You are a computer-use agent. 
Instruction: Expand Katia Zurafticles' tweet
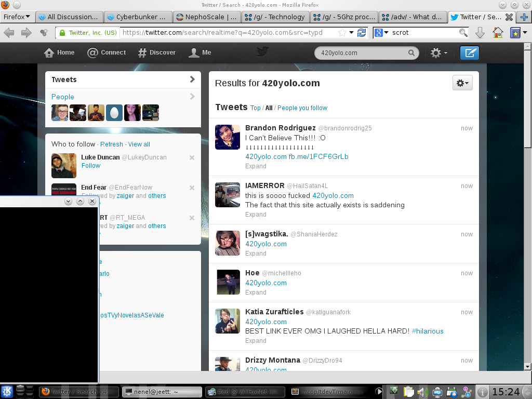tap(256, 341)
